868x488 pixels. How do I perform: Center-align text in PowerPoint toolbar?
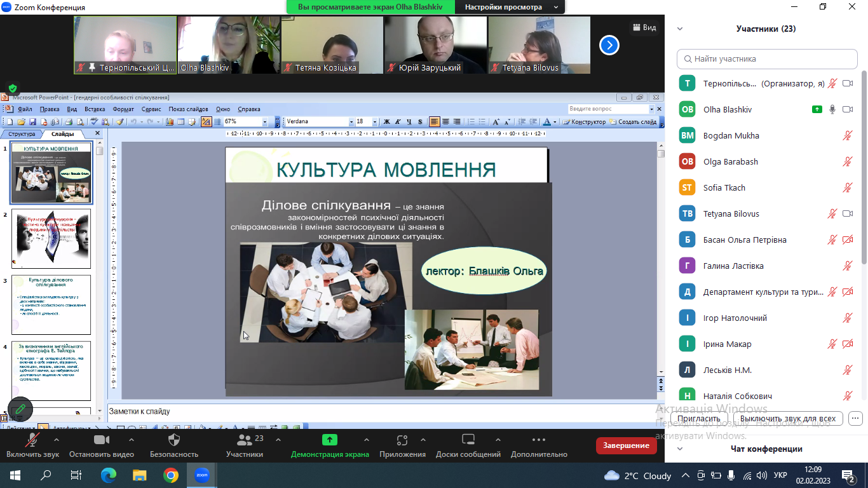(x=445, y=121)
